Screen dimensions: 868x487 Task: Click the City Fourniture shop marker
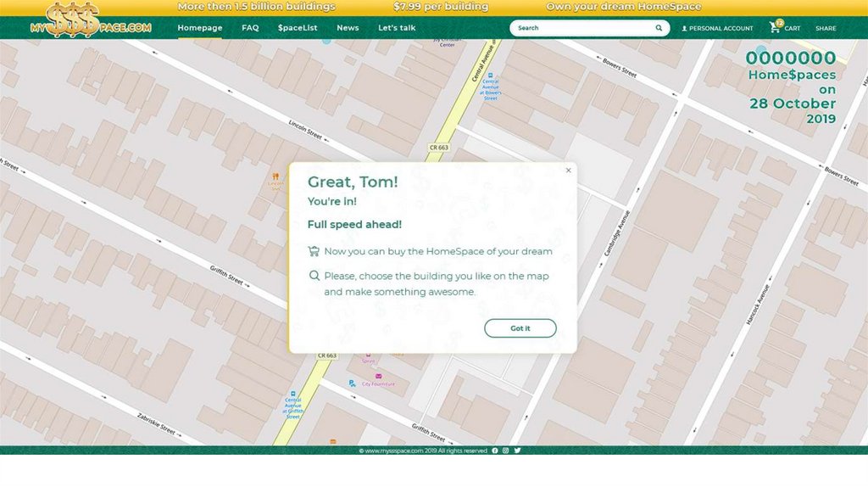click(378, 376)
